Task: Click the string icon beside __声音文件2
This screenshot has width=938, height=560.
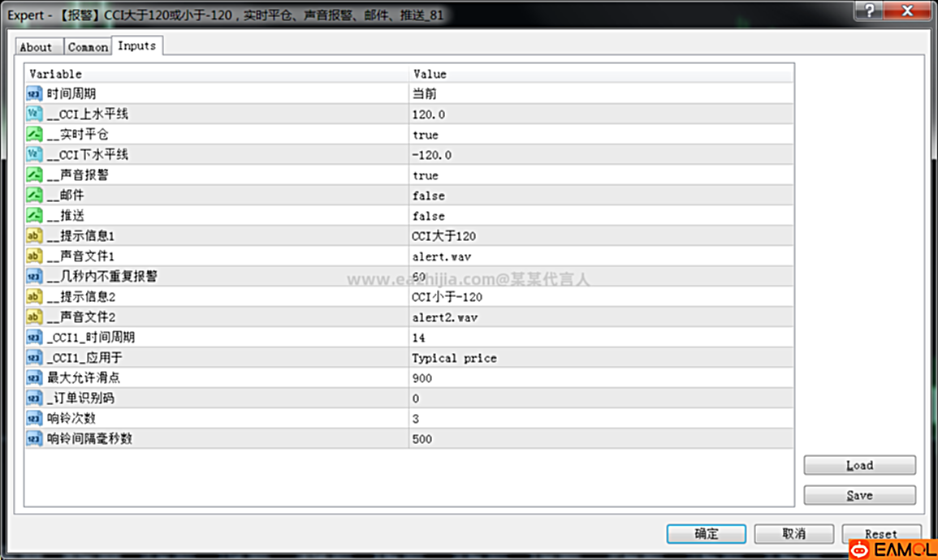Action: point(34,317)
